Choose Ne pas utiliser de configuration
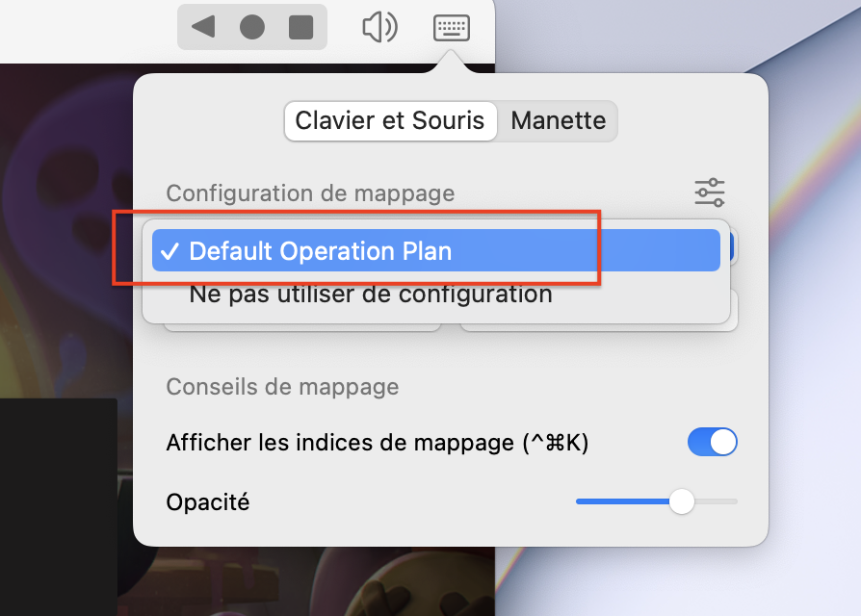Screen dimensions: 861x616 coord(371,294)
